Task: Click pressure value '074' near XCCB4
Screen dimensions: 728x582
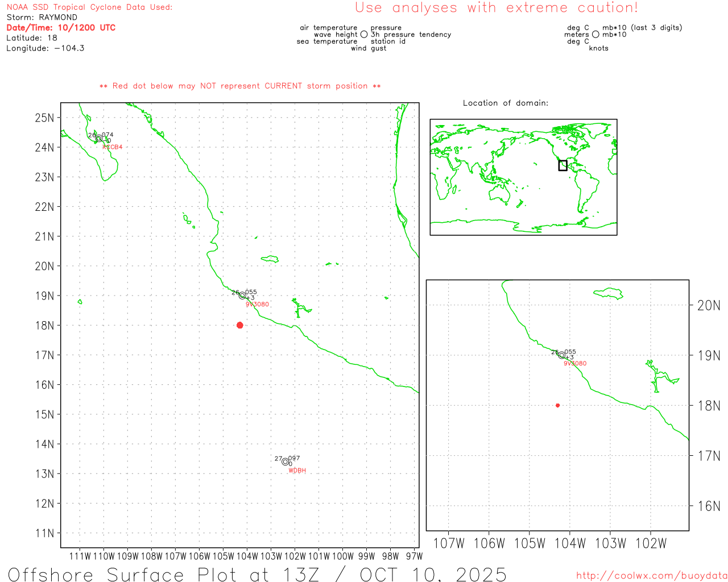Action: [x=107, y=135]
